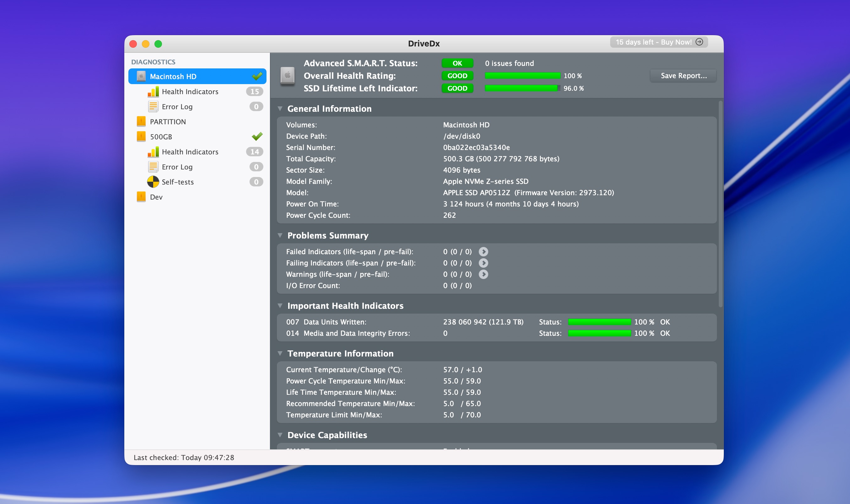Click the green checkmark beside 500GB
The image size is (850, 504).
tap(257, 137)
